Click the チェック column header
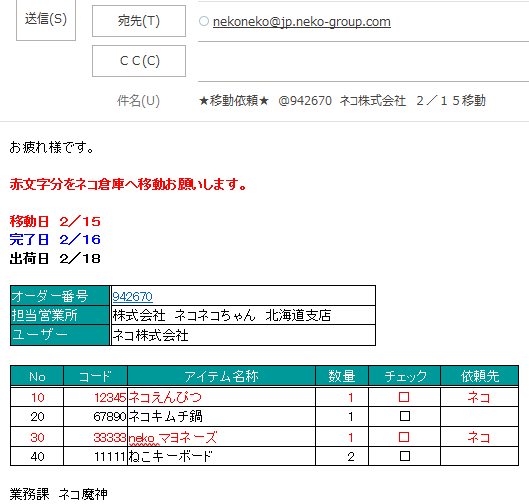The width and height of the screenshot is (529, 504). [405, 376]
